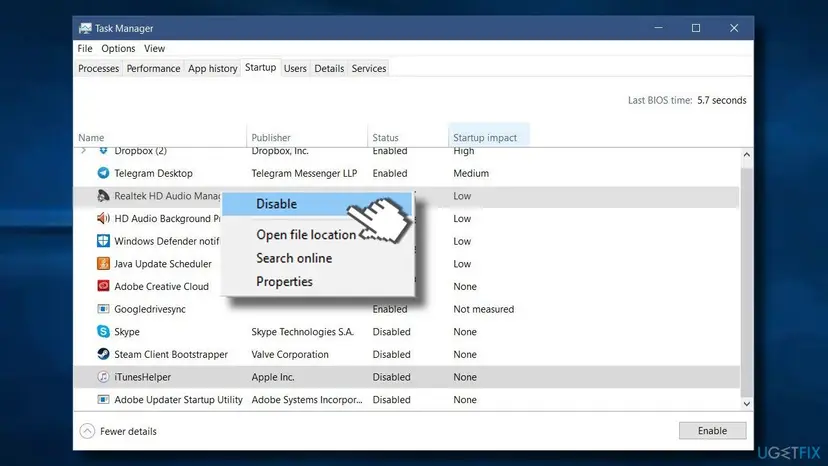Click the Last BIOS time value
The width and height of the screenshot is (828, 466).
coord(721,100)
